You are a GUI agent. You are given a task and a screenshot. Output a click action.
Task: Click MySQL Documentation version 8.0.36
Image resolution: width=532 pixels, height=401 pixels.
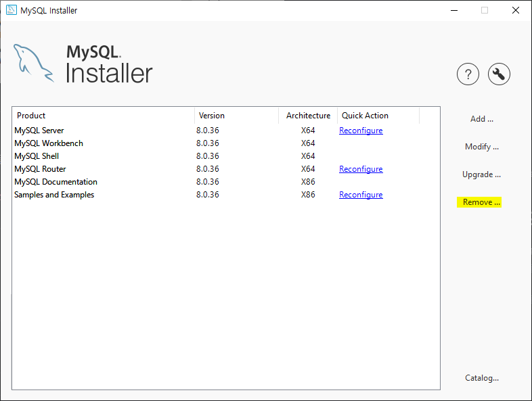click(208, 182)
